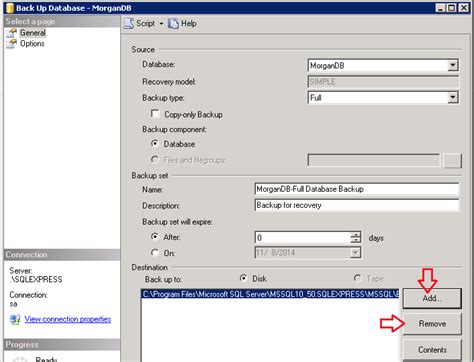Click the Help book icon
The image size is (474, 362).
tap(173, 24)
